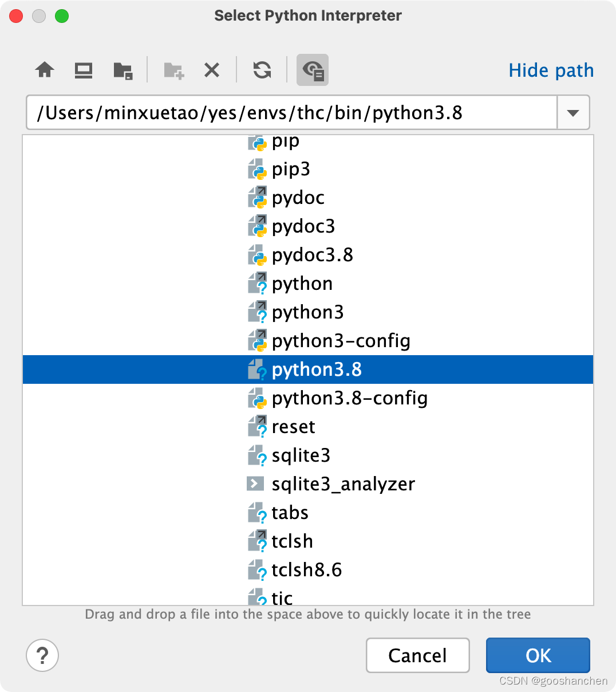Click the Hide path link
This screenshot has height=692, width=616.
551,70
